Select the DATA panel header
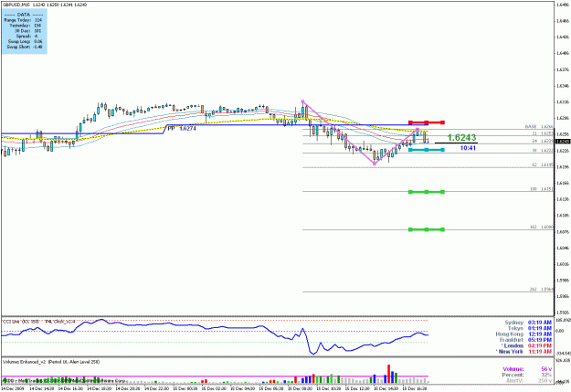 pos(24,15)
